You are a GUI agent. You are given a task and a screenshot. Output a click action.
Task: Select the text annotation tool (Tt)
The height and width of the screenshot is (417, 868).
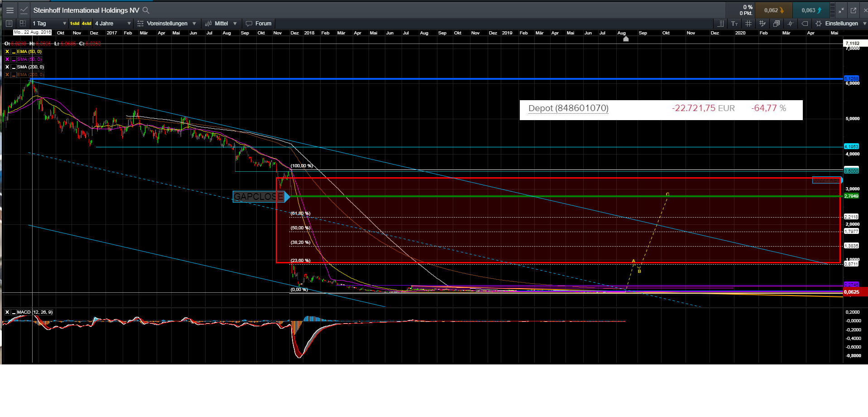click(x=734, y=24)
